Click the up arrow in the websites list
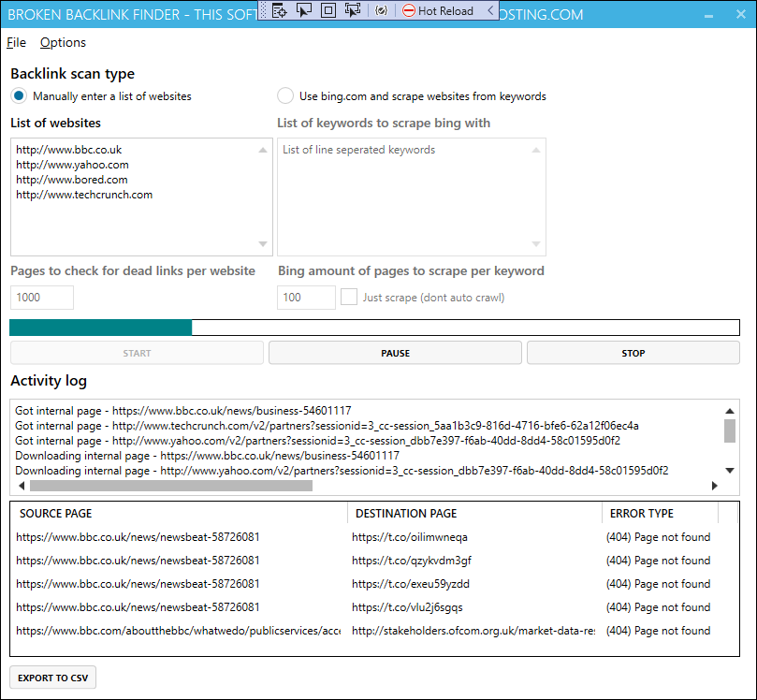Viewport: 757px width, 700px height. (x=263, y=150)
